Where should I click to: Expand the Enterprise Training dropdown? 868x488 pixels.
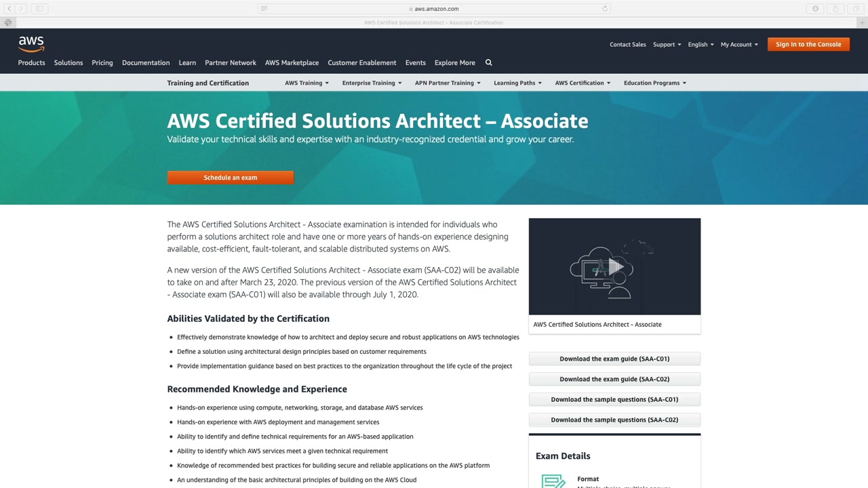(372, 83)
